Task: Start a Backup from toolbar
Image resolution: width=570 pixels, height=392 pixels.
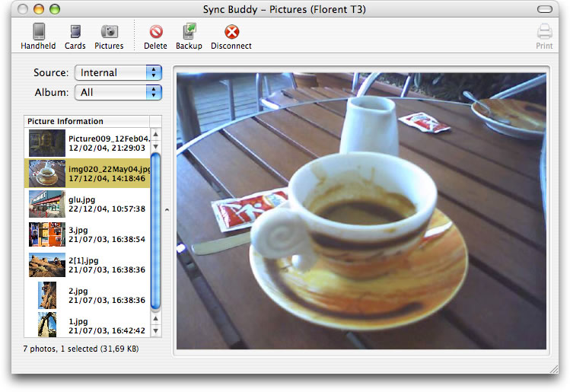Action: 189,36
